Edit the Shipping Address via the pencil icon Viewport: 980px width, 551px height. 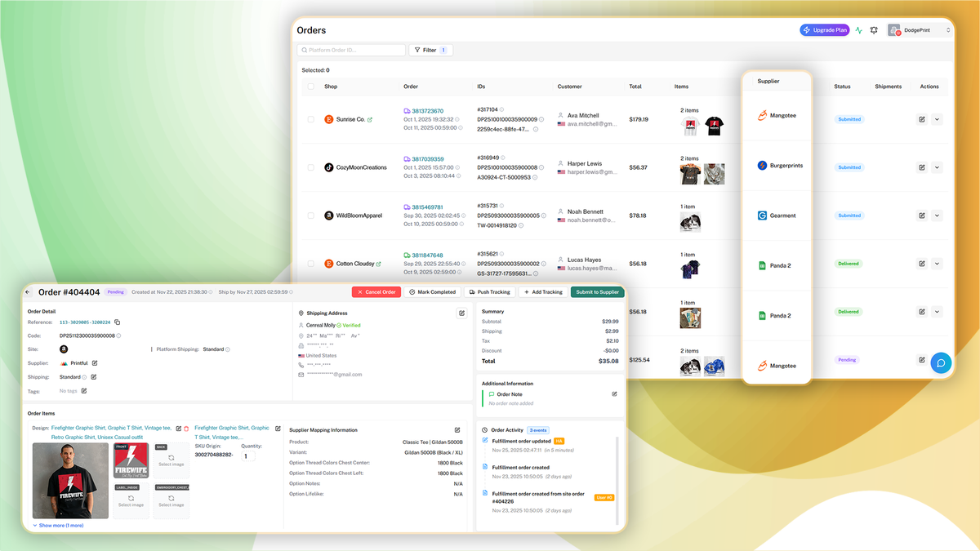click(x=461, y=313)
